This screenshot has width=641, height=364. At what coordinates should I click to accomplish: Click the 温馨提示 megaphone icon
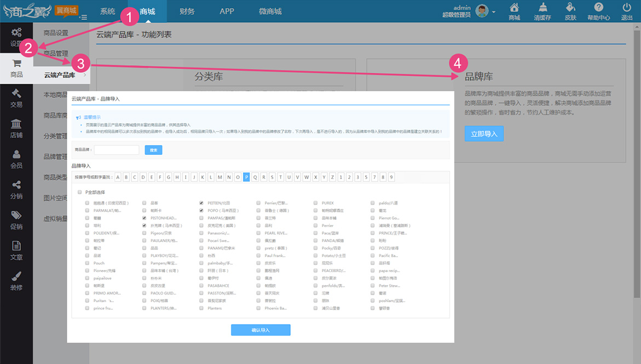[78, 117]
